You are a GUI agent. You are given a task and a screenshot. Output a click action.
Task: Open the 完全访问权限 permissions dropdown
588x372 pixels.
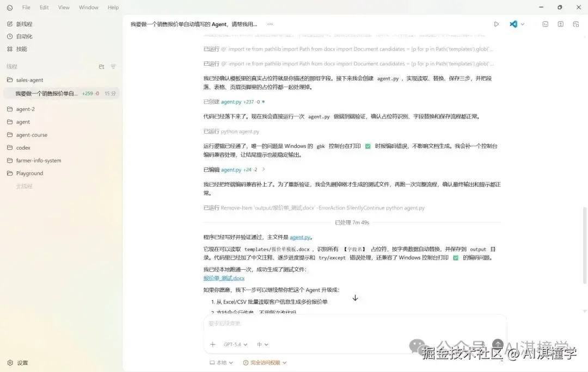coord(265,362)
